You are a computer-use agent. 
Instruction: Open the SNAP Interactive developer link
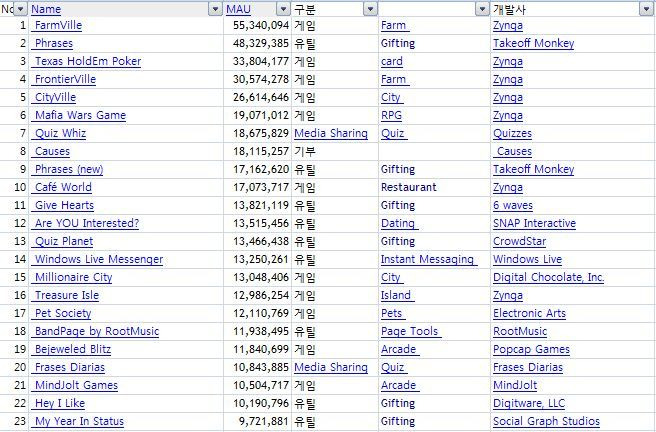(534, 223)
